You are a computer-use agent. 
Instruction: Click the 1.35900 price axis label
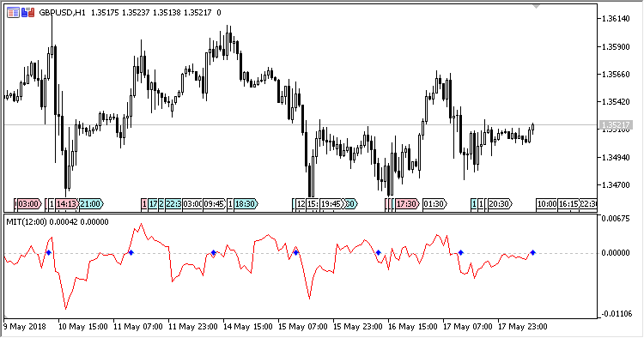[616, 47]
